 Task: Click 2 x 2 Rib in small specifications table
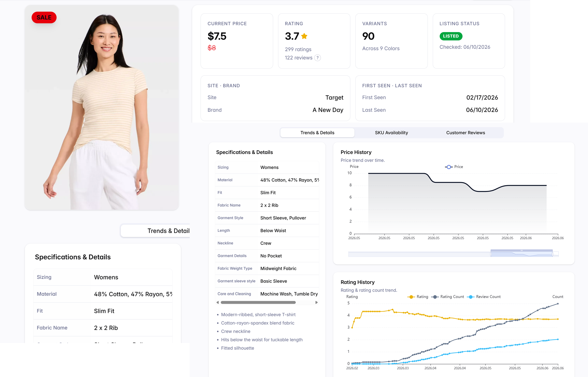click(269, 205)
